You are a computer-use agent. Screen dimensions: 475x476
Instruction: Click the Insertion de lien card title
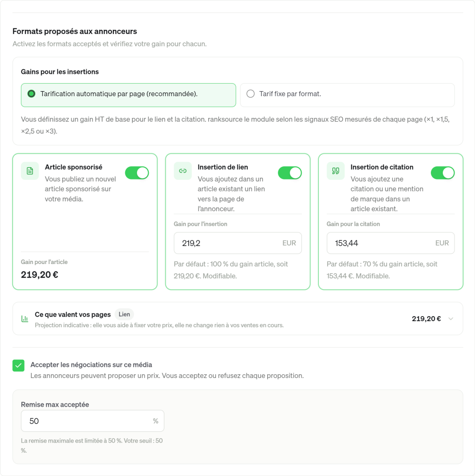[223, 167]
